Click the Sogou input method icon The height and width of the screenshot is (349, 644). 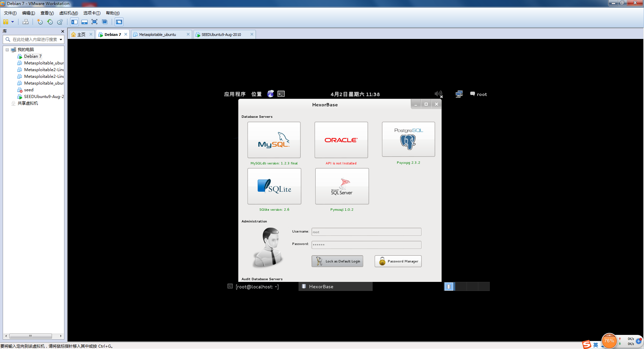[x=587, y=345]
